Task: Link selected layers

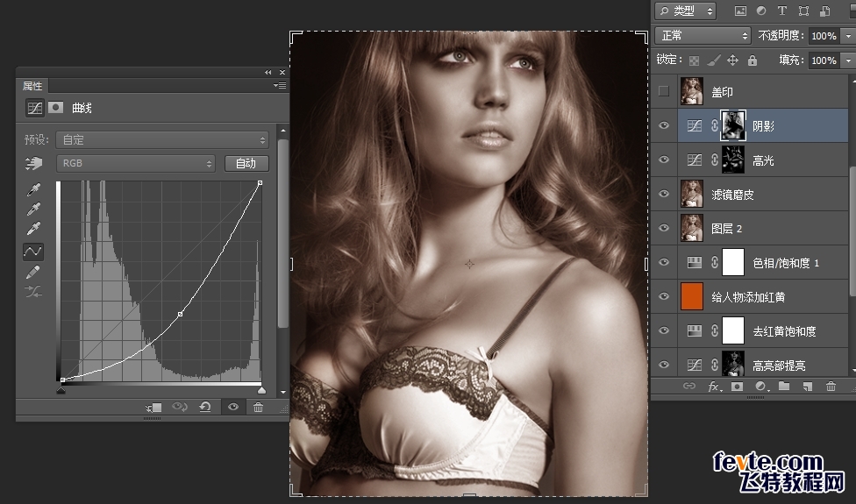Action: click(x=689, y=387)
